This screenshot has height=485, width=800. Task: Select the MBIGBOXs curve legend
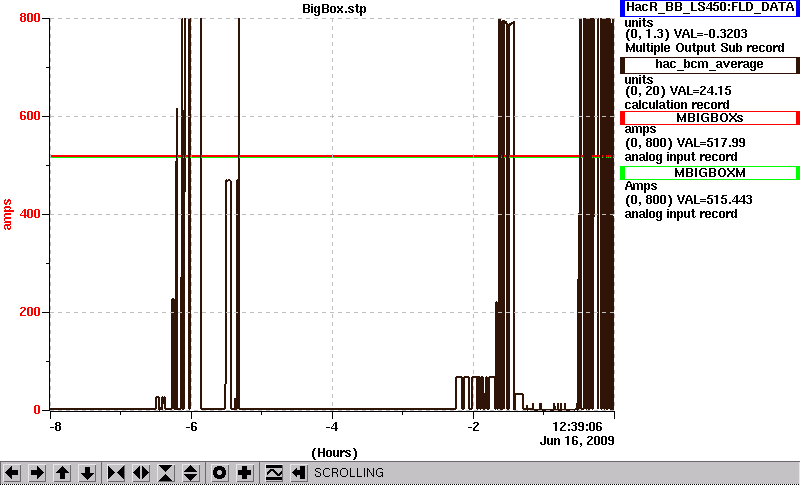click(710, 118)
